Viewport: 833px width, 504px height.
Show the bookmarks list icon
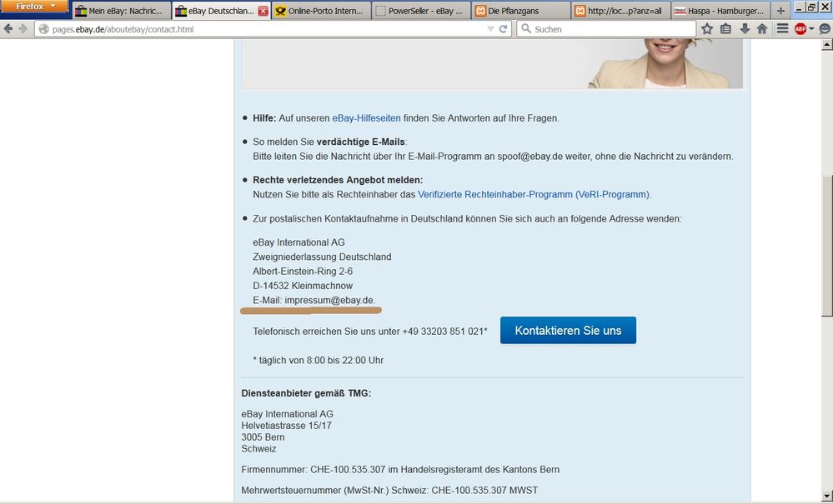click(x=725, y=29)
